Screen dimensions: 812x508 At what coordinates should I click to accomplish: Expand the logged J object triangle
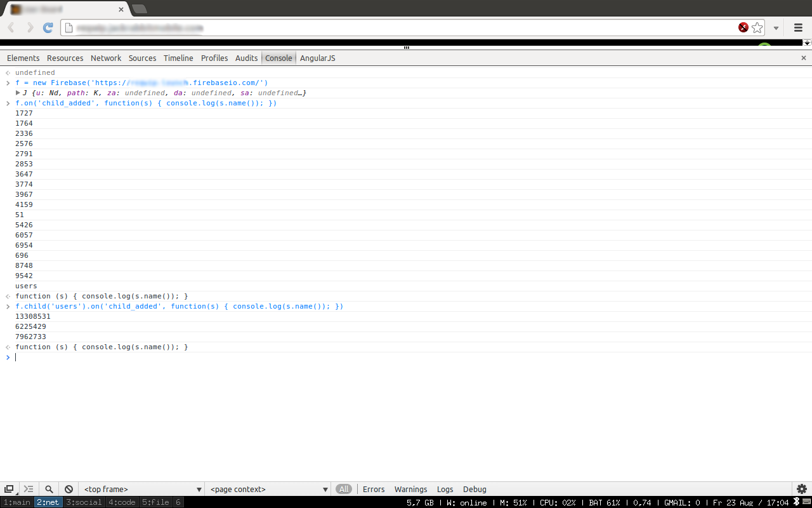point(18,93)
